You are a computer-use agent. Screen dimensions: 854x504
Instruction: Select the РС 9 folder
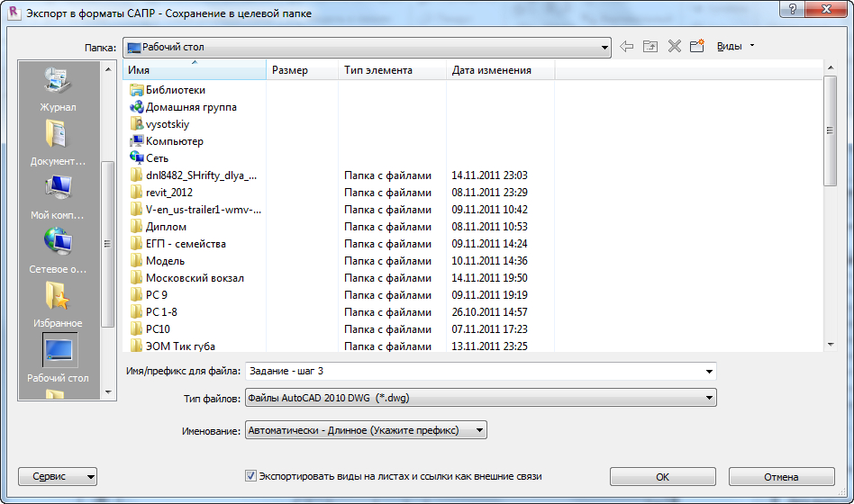click(149, 295)
